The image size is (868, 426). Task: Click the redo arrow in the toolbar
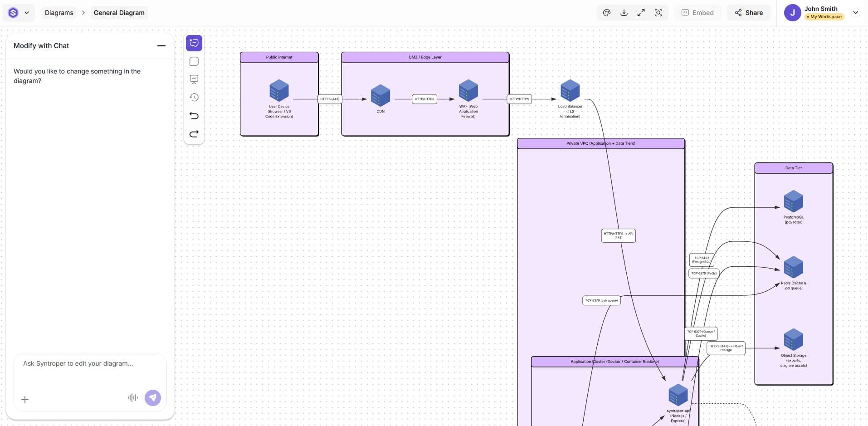pos(194,134)
